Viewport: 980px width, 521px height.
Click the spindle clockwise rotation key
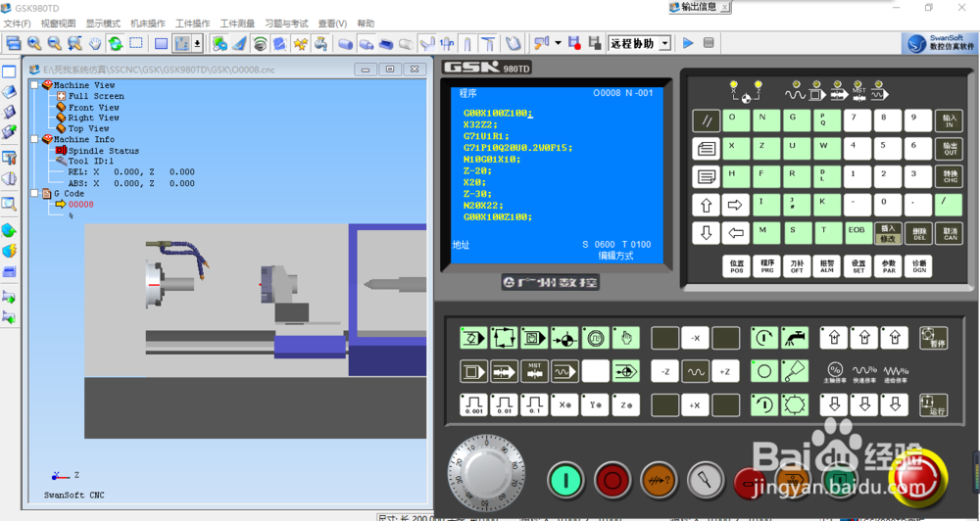click(x=764, y=338)
